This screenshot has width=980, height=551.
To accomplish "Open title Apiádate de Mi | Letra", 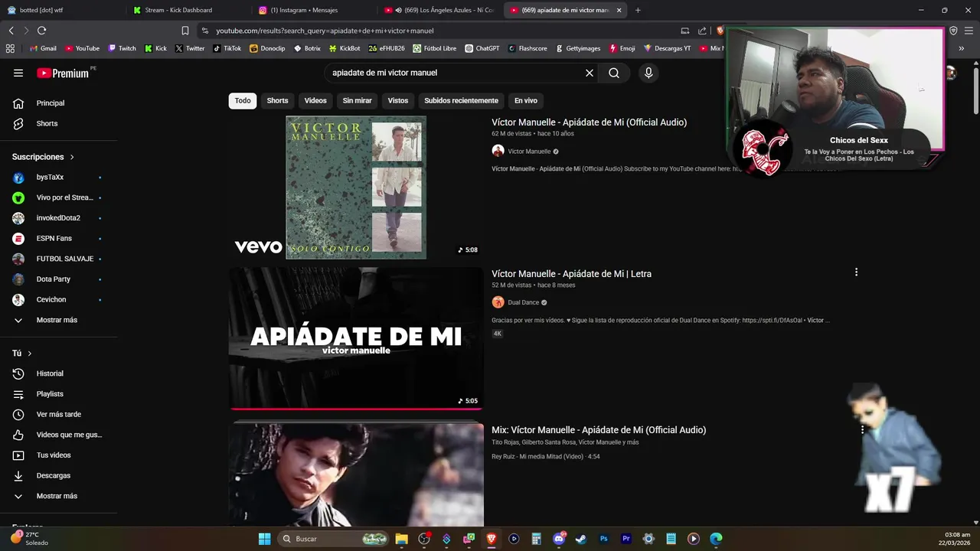I will [571, 274].
